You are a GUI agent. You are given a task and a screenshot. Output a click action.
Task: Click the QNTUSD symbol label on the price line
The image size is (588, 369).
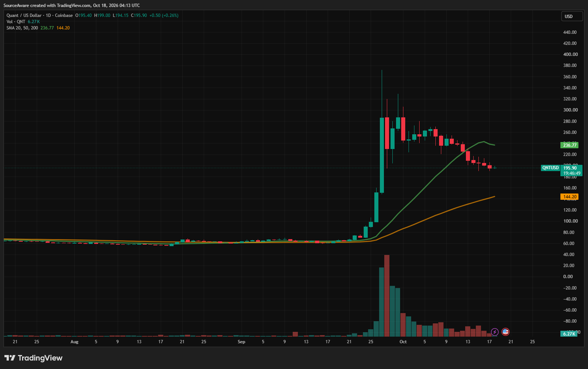click(550, 168)
